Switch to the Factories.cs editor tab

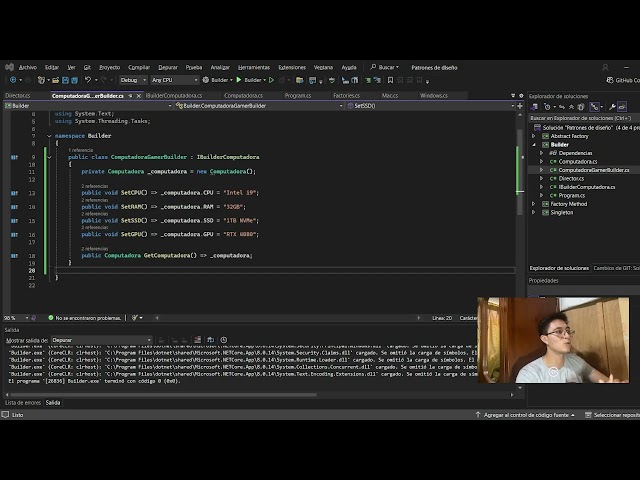(x=346, y=96)
